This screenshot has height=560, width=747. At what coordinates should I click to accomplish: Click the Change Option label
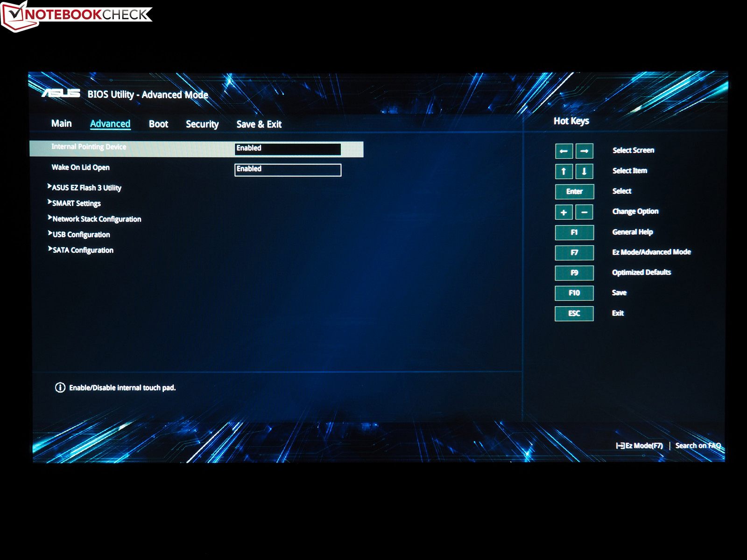pos(635,211)
